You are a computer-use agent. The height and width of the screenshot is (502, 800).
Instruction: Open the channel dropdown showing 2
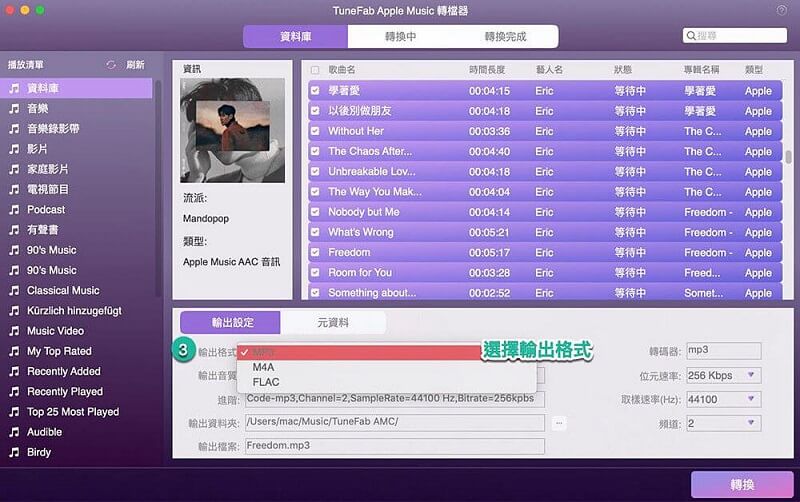[x=723, y=423]
